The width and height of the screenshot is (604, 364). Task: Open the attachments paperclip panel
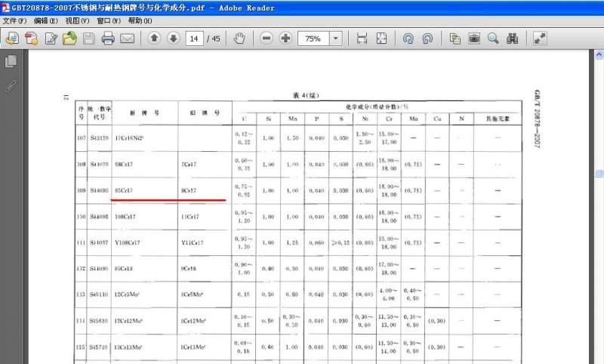coord(11,86)
